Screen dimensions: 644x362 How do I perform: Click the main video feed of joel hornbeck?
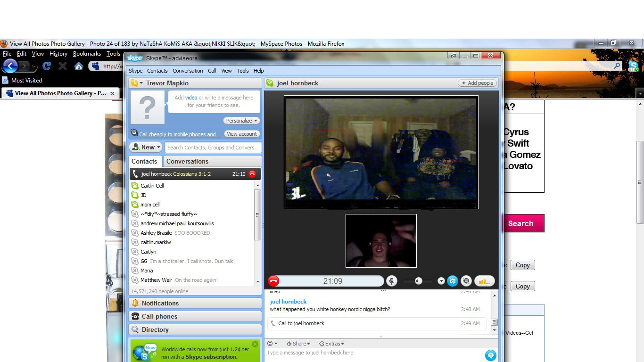(381, 152)
